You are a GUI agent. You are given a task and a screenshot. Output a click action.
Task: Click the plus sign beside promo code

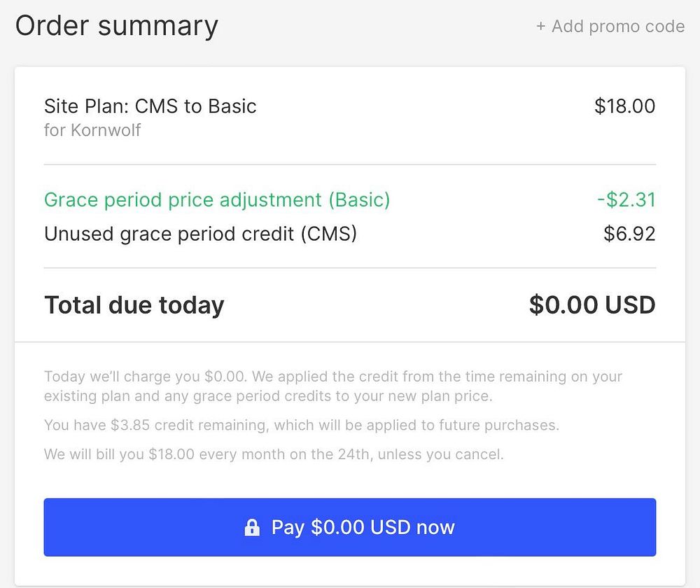[540, 27]
